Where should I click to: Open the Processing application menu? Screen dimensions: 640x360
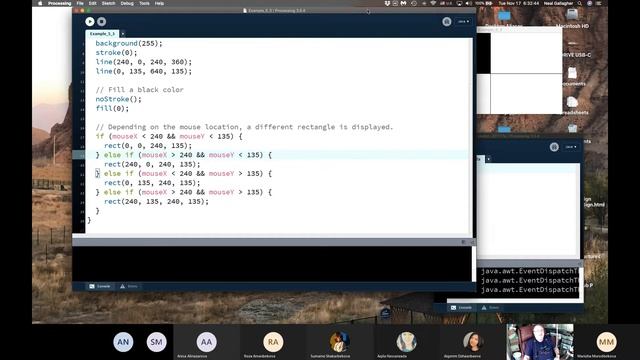(60, 3)
